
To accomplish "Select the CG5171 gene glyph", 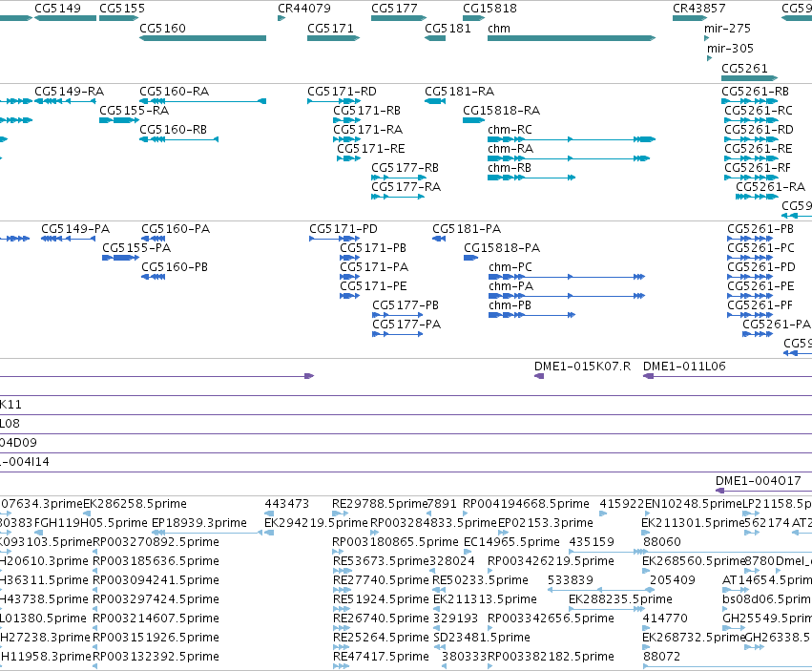I will point(334,38).
